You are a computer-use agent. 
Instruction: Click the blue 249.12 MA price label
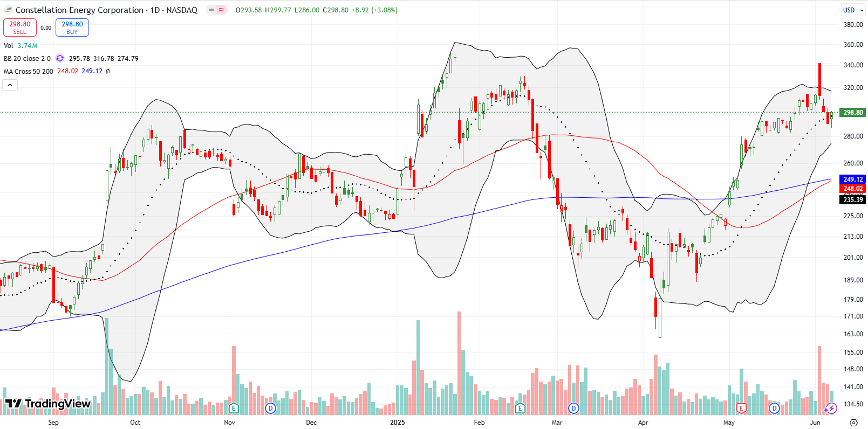coord(853,179)
